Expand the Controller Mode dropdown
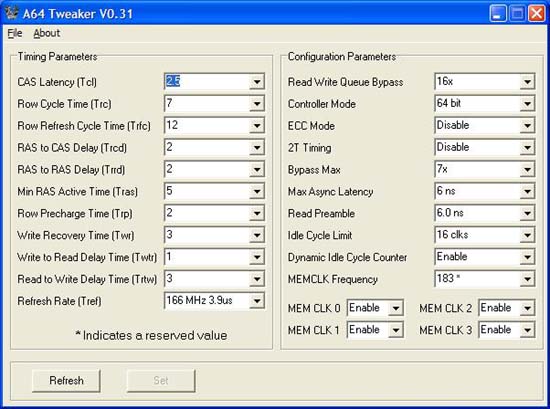 pyautogui.click(x=527, y=104)
